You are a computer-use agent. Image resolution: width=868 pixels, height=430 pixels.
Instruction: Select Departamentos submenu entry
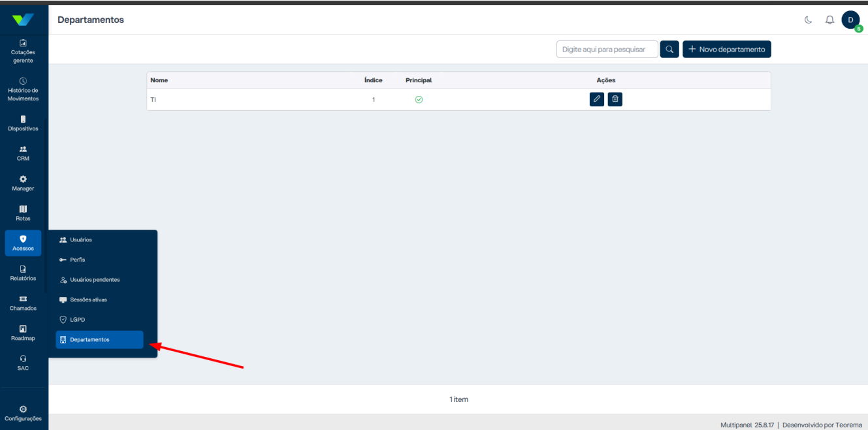coord(99,339)
